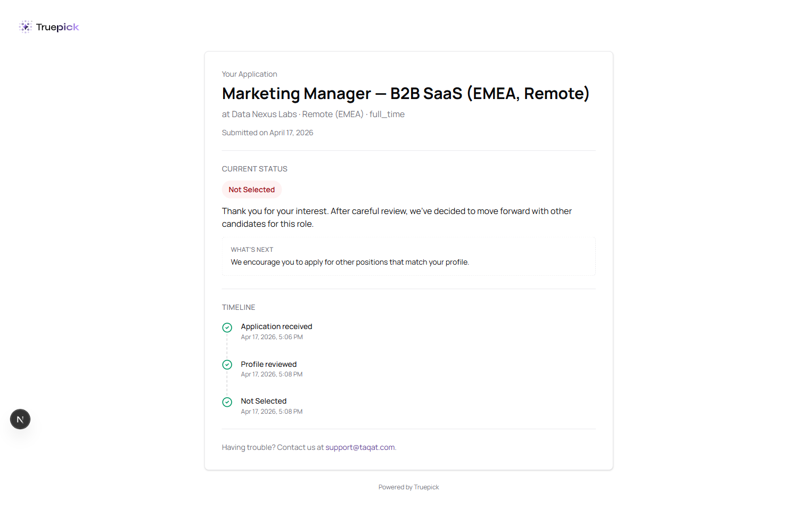Click the Application received checkmark icon
Viewport: 812px width, 517px height.
pyautogui.click(x=227, y=327)
